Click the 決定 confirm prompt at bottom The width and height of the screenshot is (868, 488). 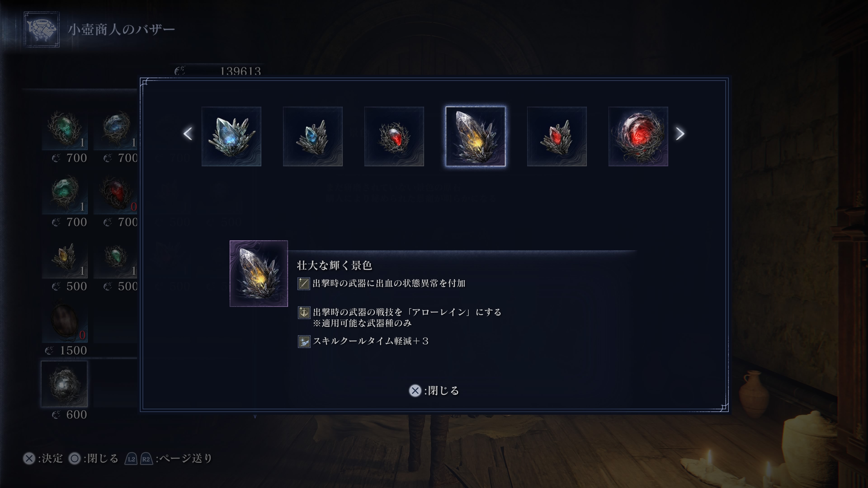pyautogui.click(x=43, y=458)
